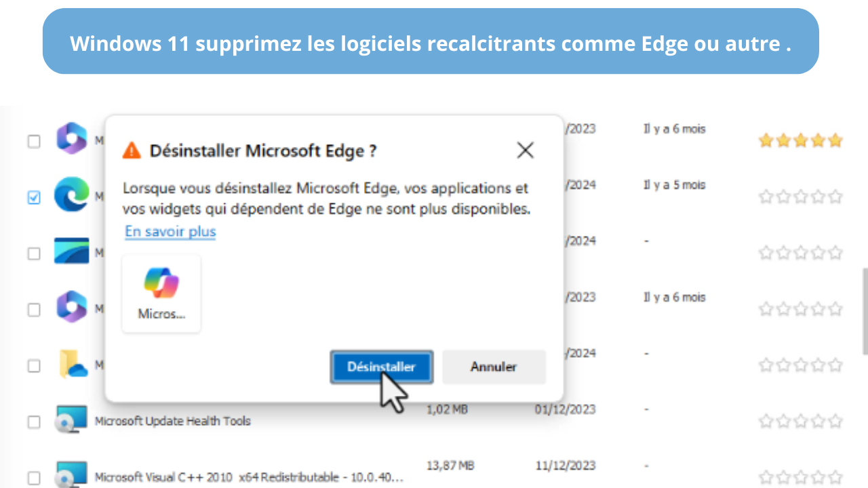
Task: Click the blue-green striped window icon
Action: point(72,251)
